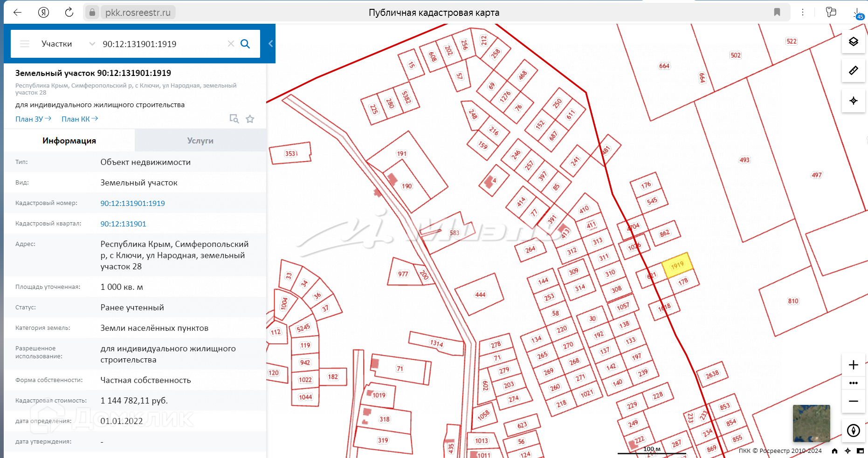The width and height of the screenshot is (868, 458).
Task: Click the blue search magnifier icon
Action: (x=245, y=44)
